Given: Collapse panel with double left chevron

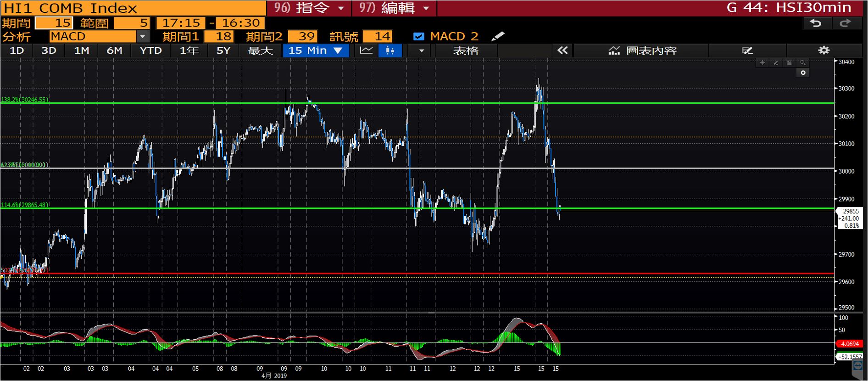Looking at the screenshot, I should (562, 50).
